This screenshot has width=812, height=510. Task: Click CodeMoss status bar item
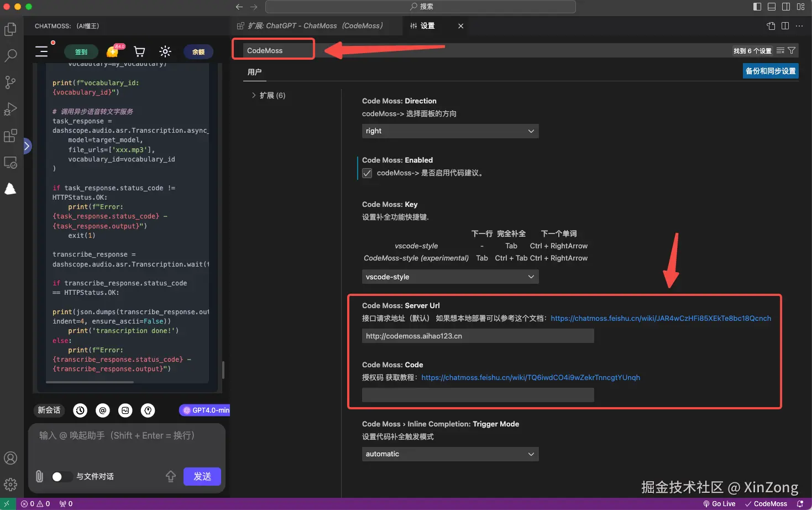(766, 504)
